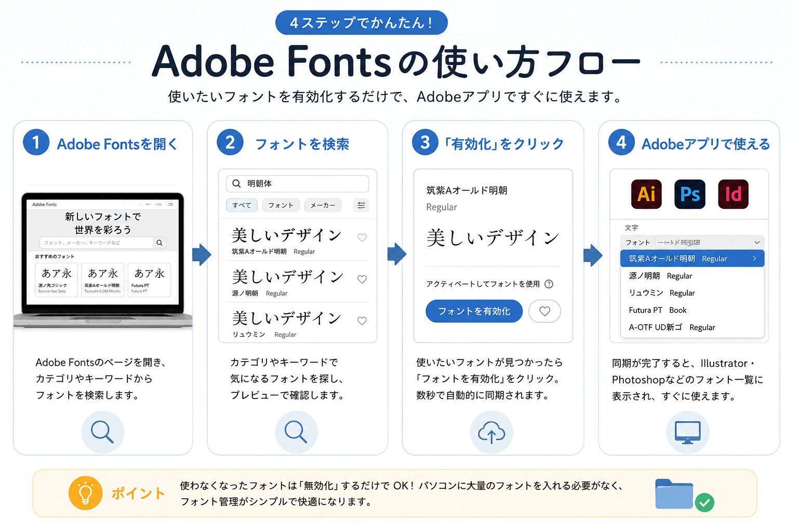Click the フォントを検索 step heading
This screenshot has height=532, width=798.
(x=302, y=144)
